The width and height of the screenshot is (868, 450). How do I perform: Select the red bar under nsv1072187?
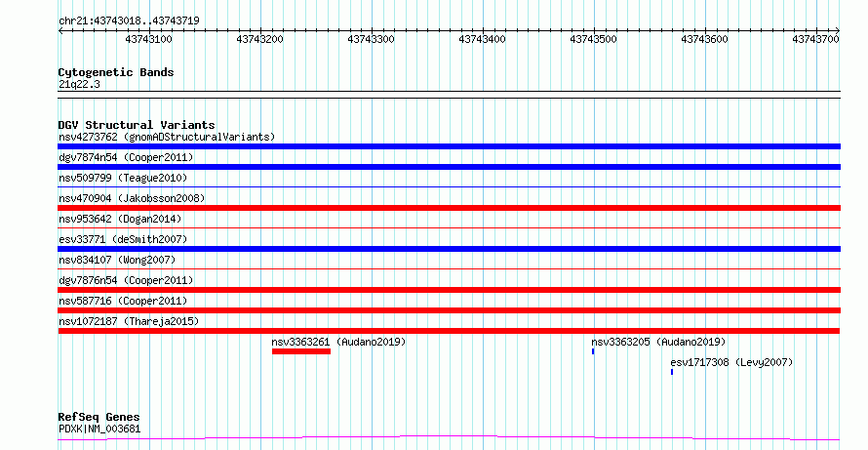(x=449, y=331)
